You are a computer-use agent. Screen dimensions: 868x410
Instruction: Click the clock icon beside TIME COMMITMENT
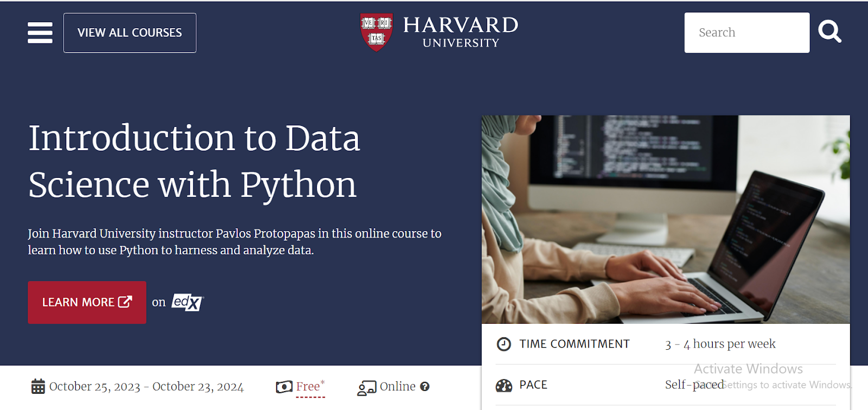point(504,343)
